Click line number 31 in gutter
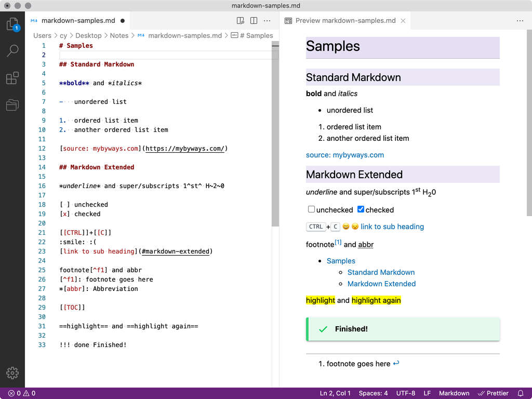 pyautogui.click(x=42, y=326)
